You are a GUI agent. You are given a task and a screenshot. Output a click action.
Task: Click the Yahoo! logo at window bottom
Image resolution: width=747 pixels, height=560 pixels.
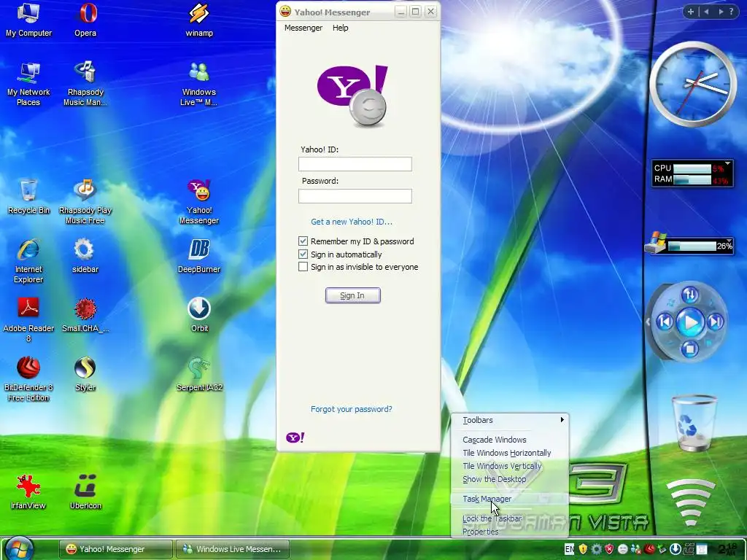point(295,437)
